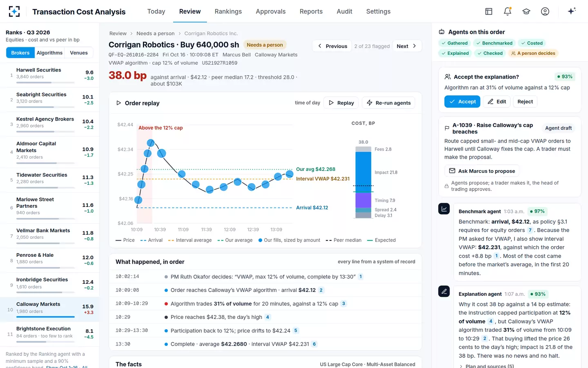
Task: Click source reference 7 in Benchmark agent text
Action: coord(530,230)
